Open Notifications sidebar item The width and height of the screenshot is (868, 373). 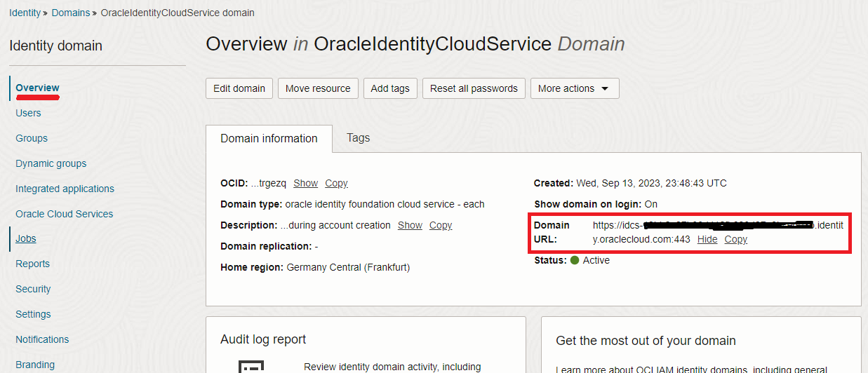pyautogui.click(x=42, y=339)
